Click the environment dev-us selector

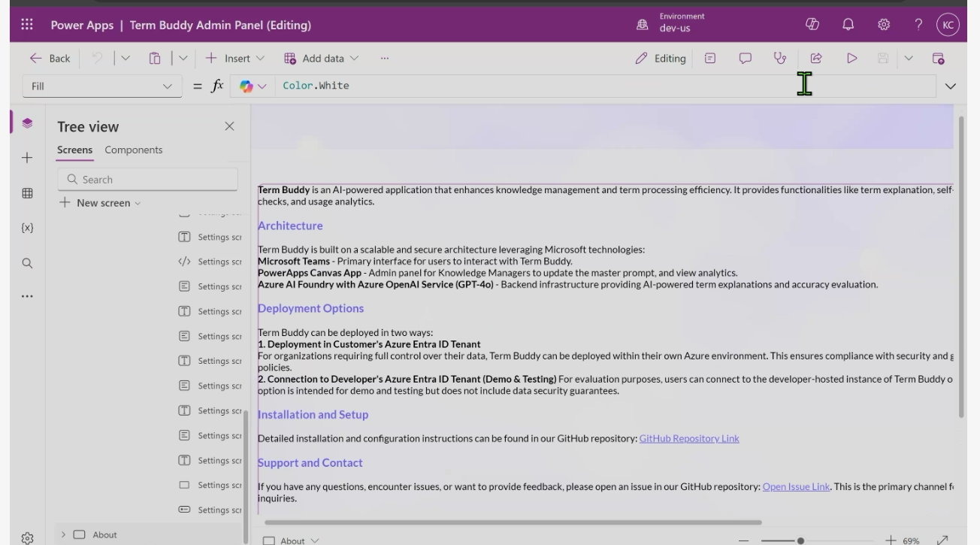coord(670,23)
